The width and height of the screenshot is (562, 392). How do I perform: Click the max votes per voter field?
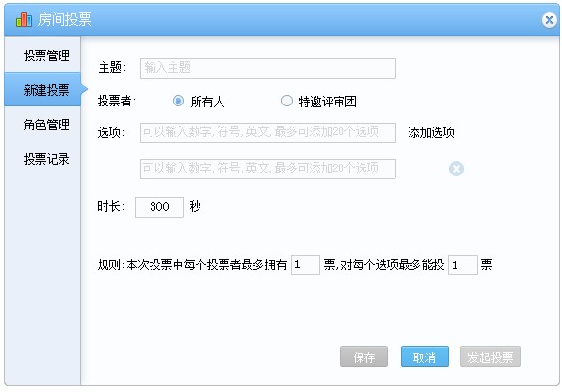point(305,265)
